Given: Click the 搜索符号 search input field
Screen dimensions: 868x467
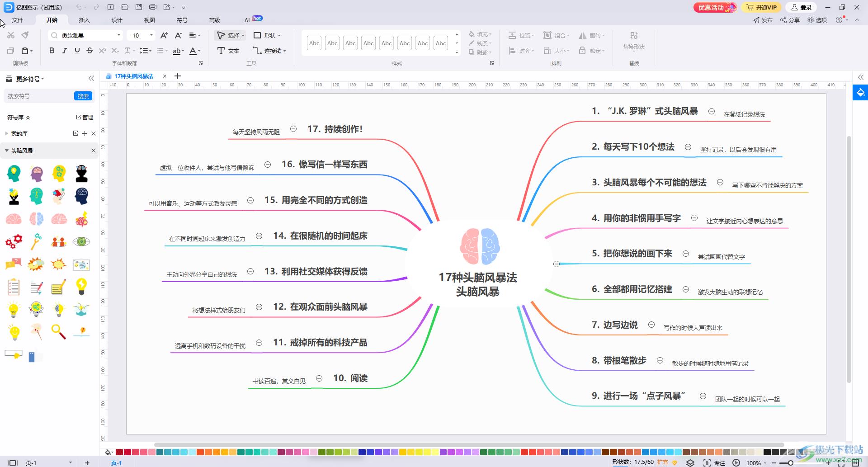Looking at the screenshot, I should (39, 96).
